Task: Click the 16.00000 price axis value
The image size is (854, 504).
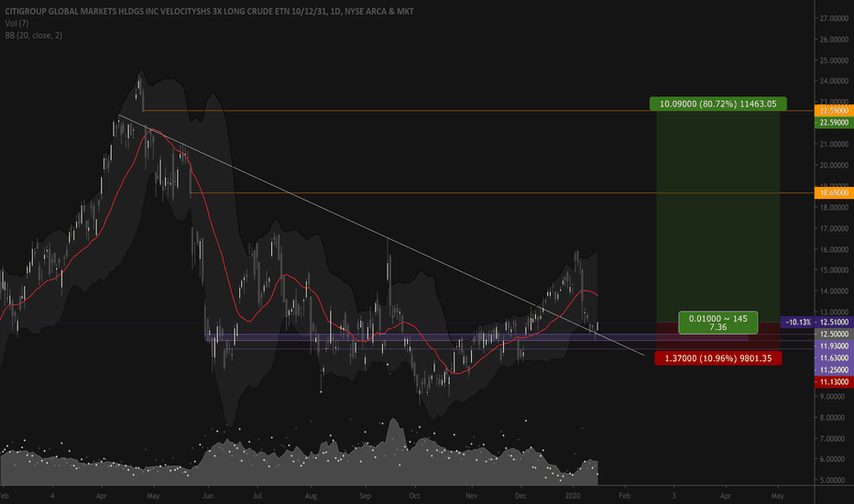Action: point(835,249)
